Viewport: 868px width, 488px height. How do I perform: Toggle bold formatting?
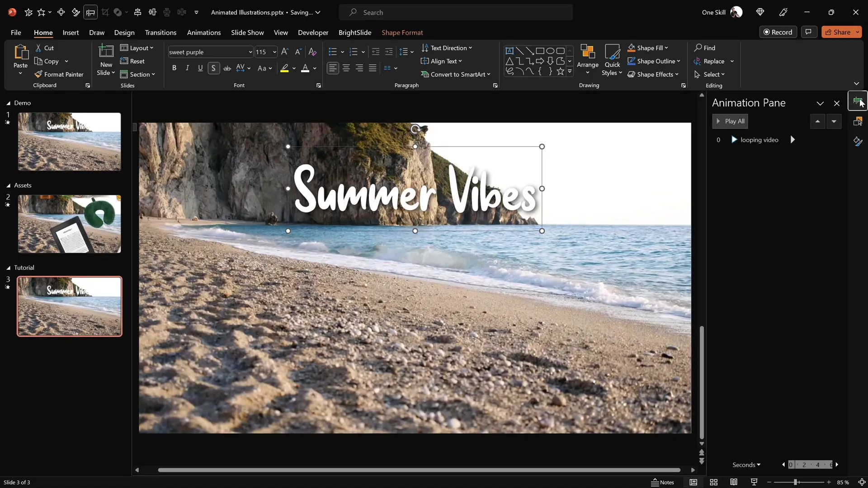174,68
